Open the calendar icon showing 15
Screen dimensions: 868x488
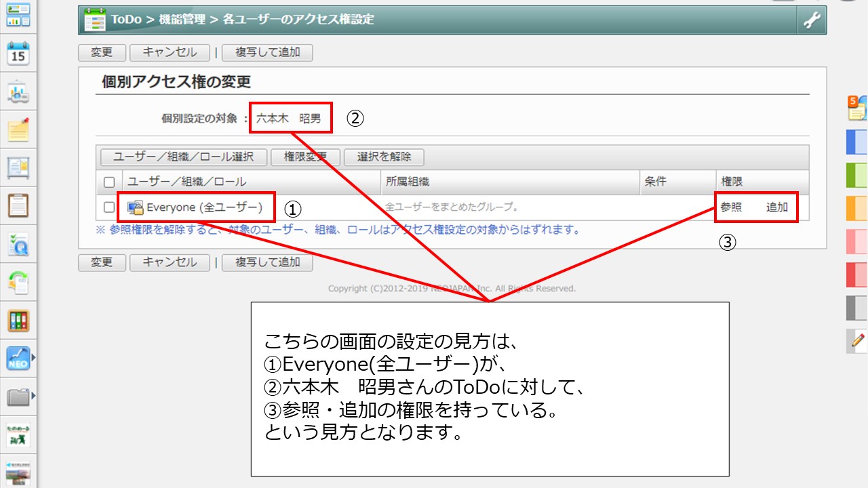[x=18, y=53]
